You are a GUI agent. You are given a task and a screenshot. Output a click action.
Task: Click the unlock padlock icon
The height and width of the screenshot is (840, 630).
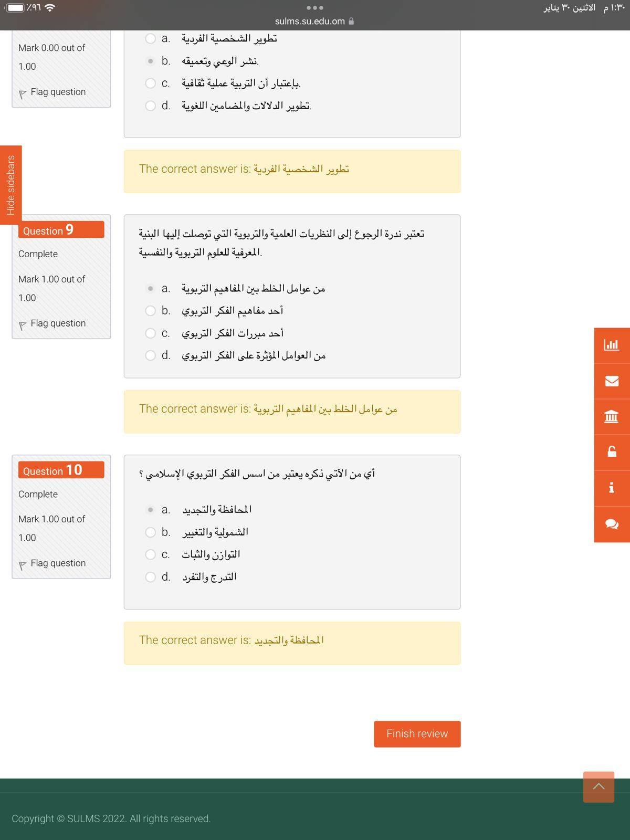[x=612, y=452]
